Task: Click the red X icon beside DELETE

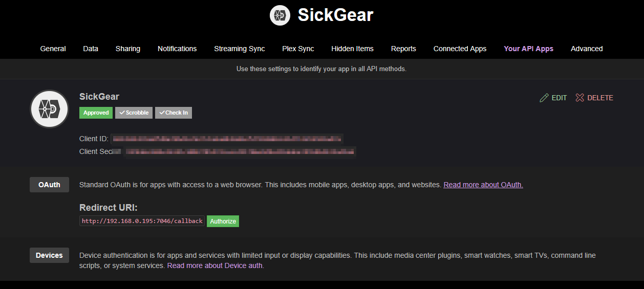Action: point(579,98)
